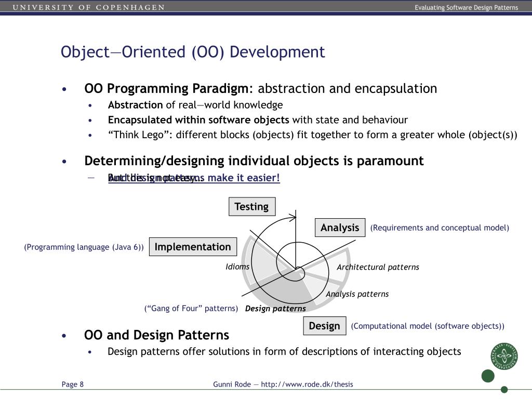Click 'Evaluating Software Design Patterns' header text
Viewport: 532px width, 399px height.
click(466, 7)
